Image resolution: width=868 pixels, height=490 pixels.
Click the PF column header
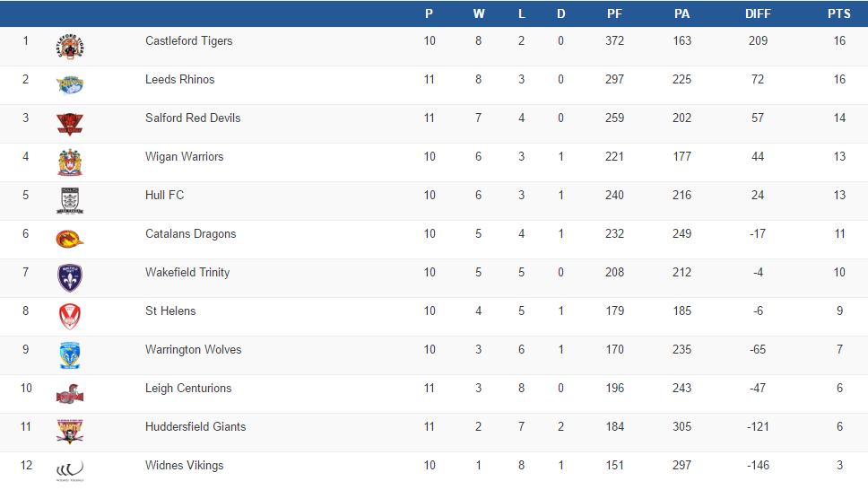point(614,13)
